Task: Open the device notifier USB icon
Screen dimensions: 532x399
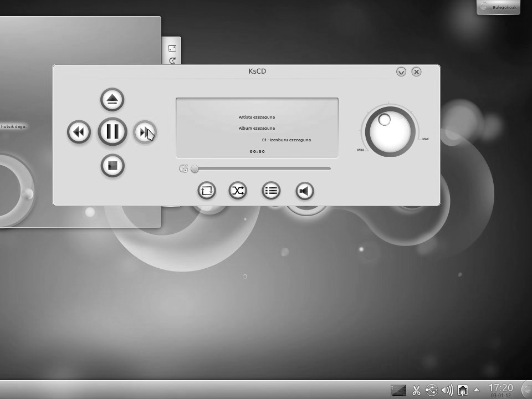Action: pos(432,390)
